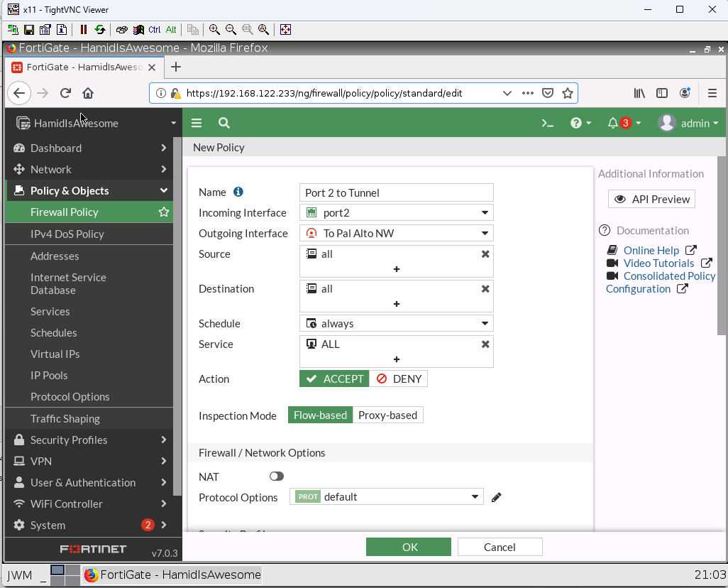The height and width of the screenshot is (588, 728).
Task: Toggle the hamburger sidebar menu icon
Action: pyautogui.click(x=197, y=123)
